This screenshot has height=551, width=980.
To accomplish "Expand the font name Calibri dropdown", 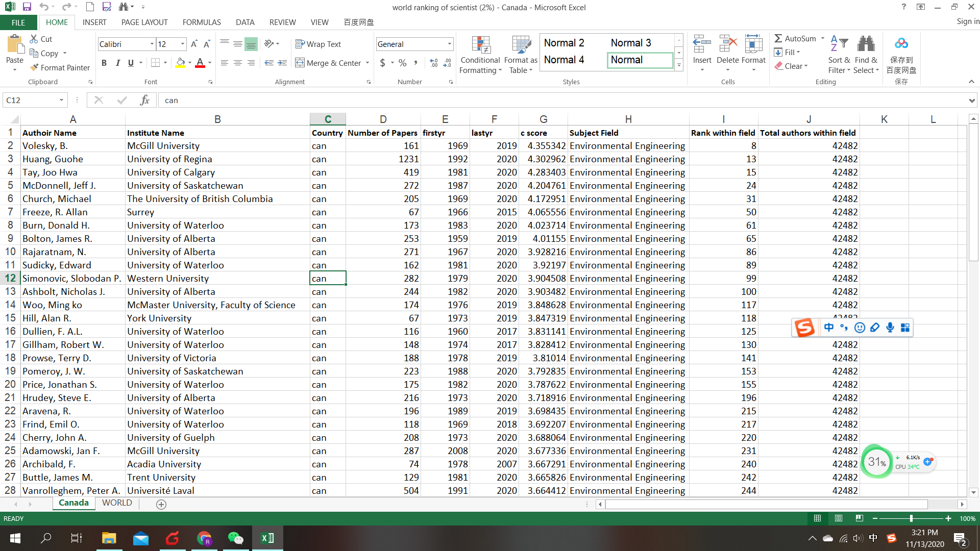I will tap(152, 44).
